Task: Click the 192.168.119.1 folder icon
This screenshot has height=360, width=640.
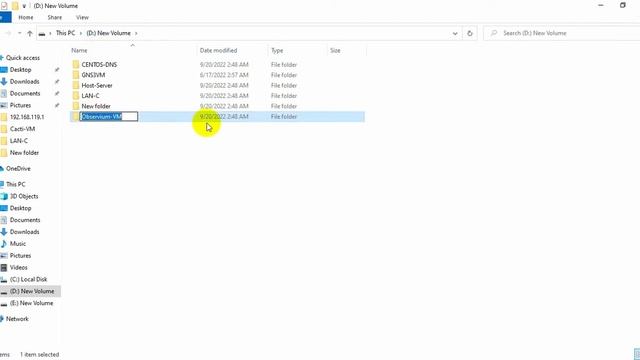Action: 4,117
